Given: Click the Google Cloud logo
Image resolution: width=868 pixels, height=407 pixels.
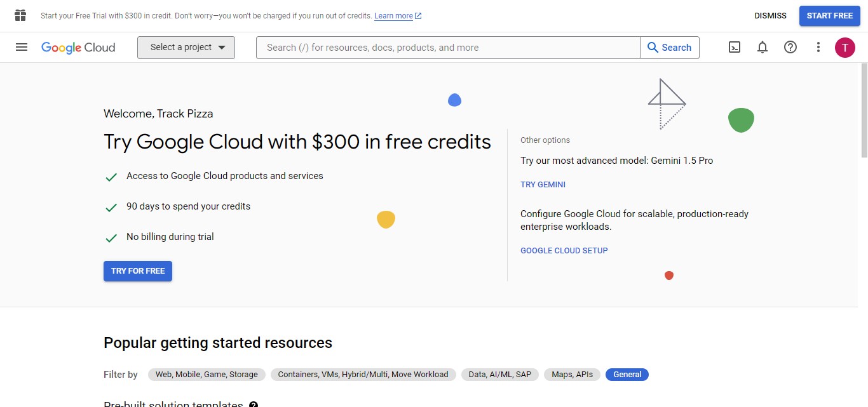Looking at the screenshot, I should point(78,47).
